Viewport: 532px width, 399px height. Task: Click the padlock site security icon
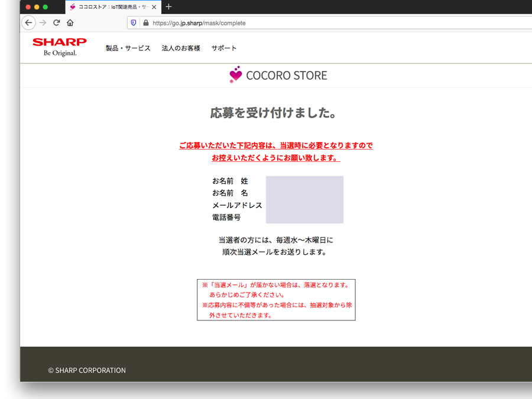[x=146, y=22]
